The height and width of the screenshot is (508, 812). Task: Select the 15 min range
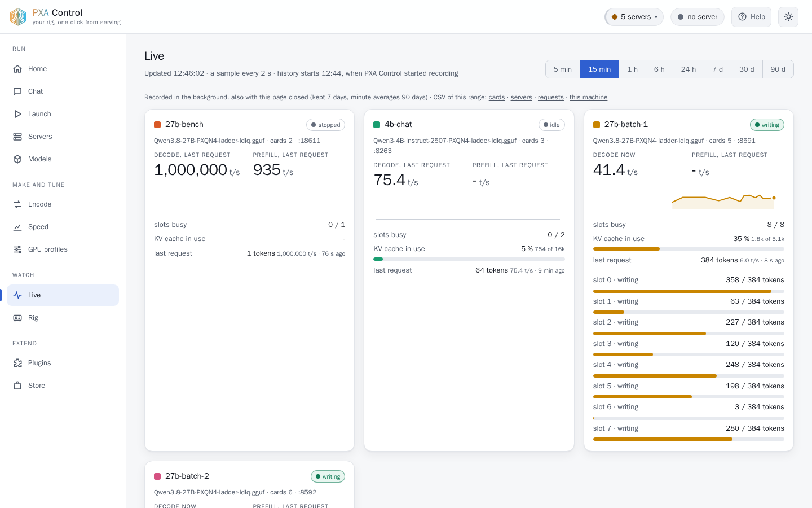tap(599, 69)
